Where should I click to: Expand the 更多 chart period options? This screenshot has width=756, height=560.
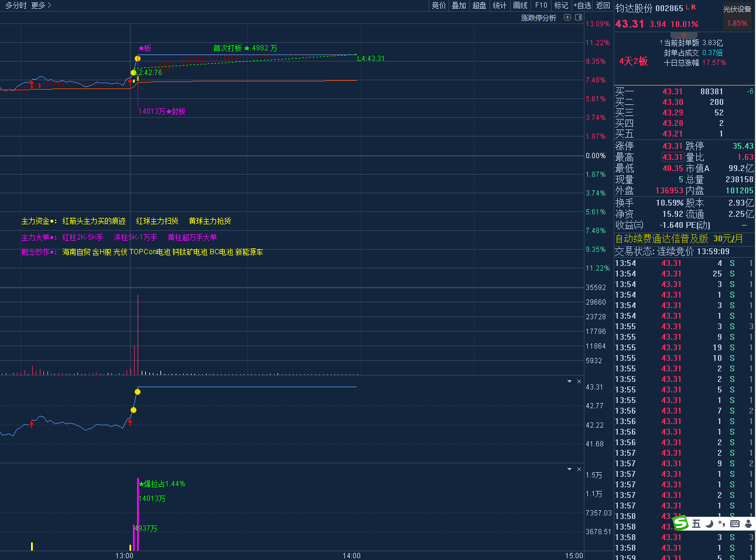pos(41,5)
